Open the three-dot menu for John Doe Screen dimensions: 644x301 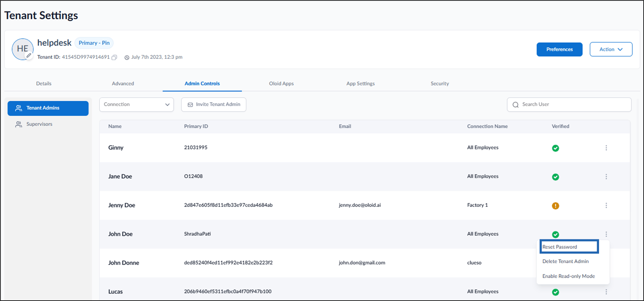pyautogui.click(x=606, y=234)
